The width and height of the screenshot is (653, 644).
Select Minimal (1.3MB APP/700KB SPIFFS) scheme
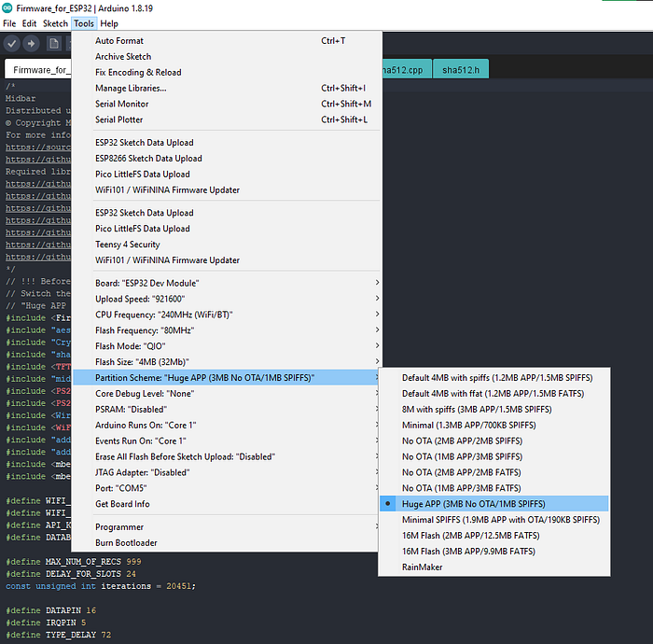point(494,426)
